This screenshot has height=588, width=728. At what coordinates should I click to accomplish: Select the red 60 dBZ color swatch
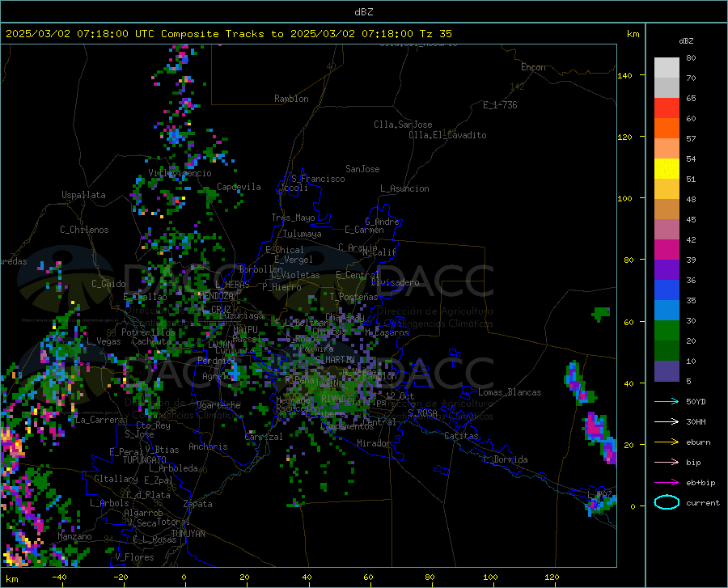(x=667, y=108)
